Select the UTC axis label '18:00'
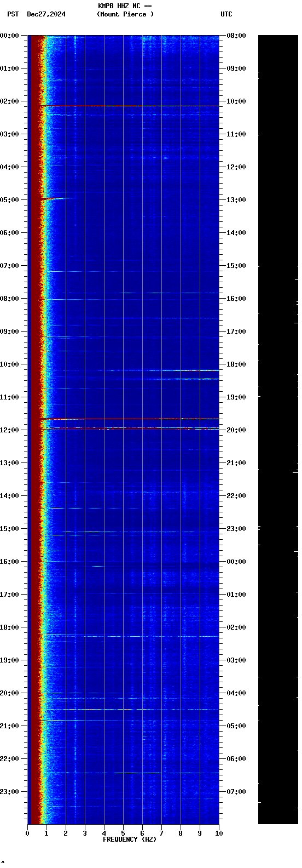 pyautogui.click(x=236, y=364)
